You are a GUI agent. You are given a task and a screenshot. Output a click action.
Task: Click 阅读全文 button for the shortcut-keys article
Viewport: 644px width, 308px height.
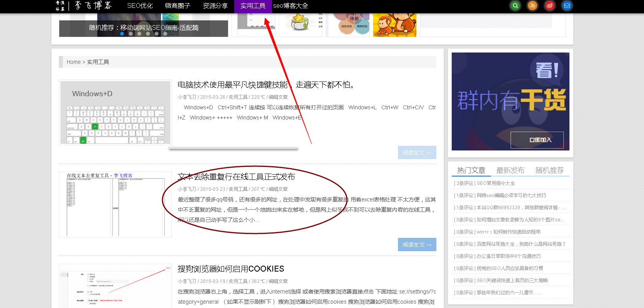point(417,152)
